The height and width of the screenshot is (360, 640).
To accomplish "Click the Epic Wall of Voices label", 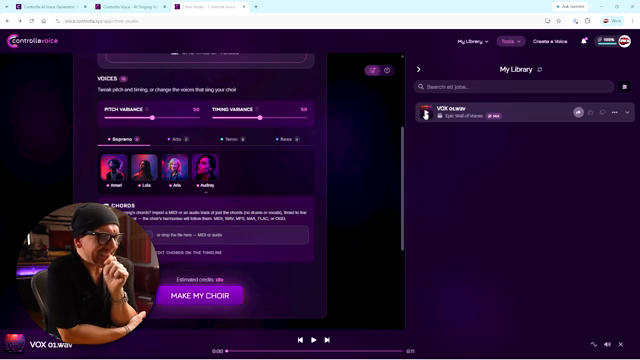I will click(x=463, y=116).
